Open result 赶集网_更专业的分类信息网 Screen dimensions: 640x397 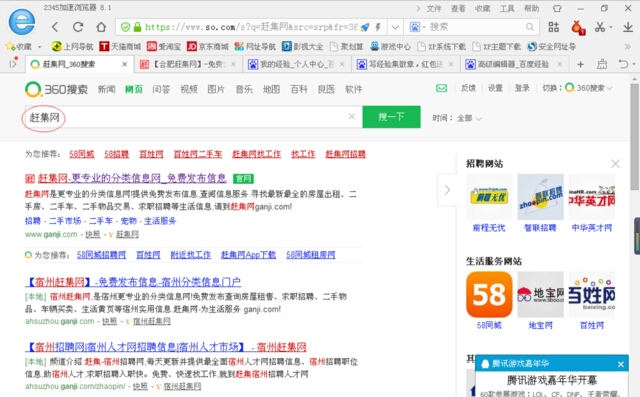click(x=132, y=178)
